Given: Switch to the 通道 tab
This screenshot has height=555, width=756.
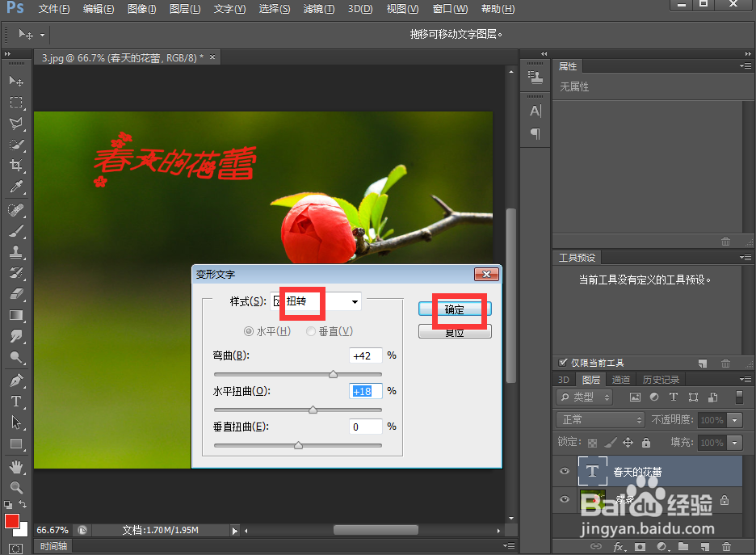Looking at the screenshot, I should (620, 380).
